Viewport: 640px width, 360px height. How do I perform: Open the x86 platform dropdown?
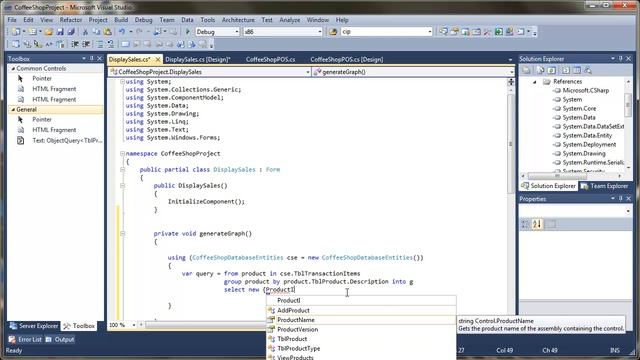coord(320,32)
